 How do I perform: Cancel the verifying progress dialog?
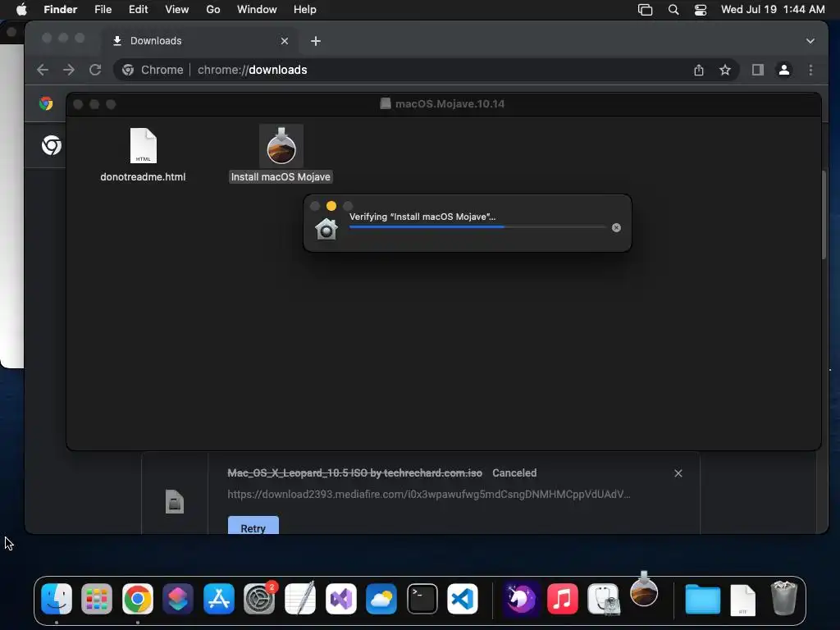(x=616, y=228)
